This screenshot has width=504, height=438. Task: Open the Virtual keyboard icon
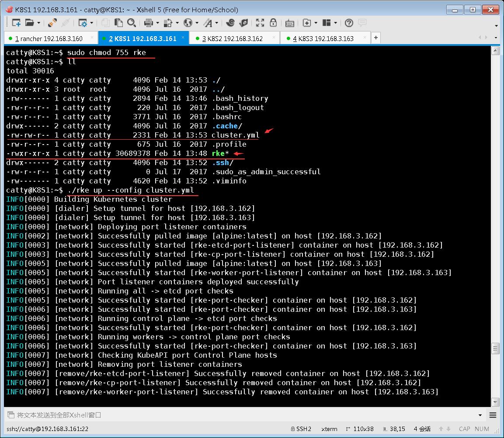(x=289, y=23)
